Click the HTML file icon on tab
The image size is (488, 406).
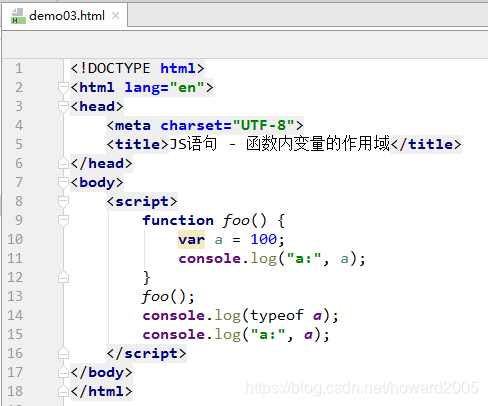click(18, 16)
